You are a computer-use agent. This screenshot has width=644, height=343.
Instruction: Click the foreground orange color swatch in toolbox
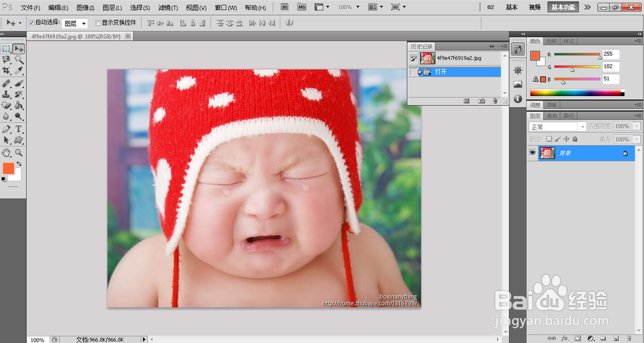coord(8,168)
